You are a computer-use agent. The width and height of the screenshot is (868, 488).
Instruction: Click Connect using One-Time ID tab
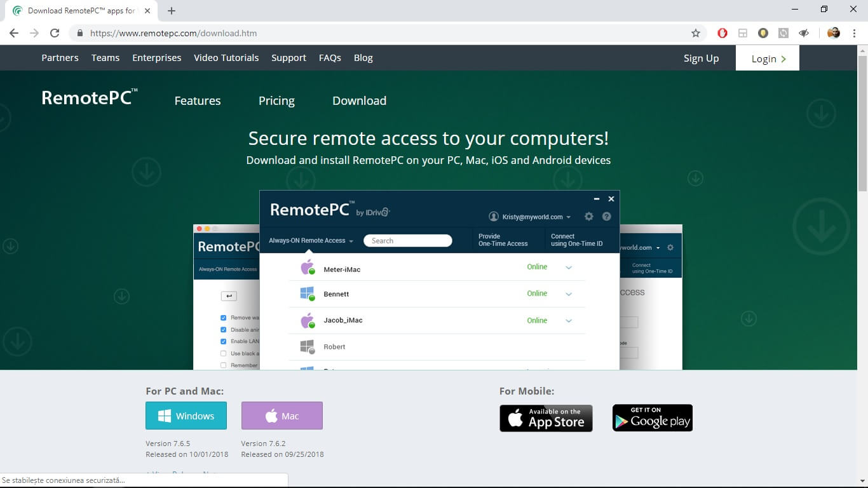(x=576, y=240)
